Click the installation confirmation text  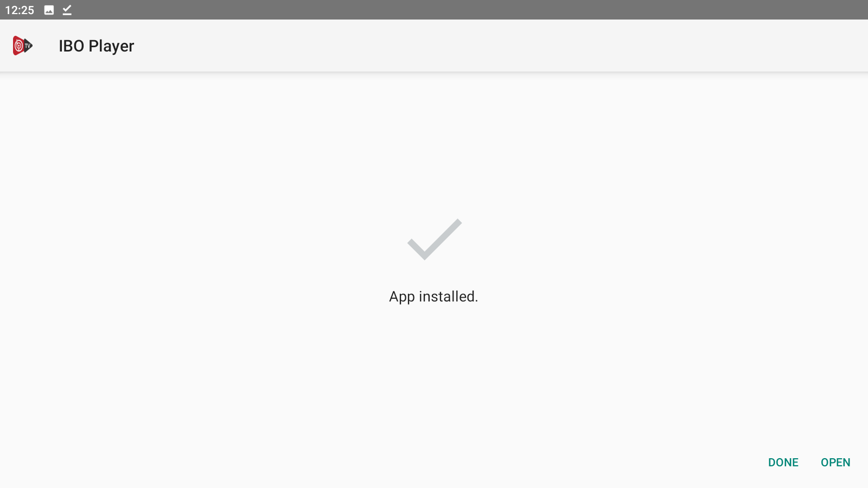[433, 297]
